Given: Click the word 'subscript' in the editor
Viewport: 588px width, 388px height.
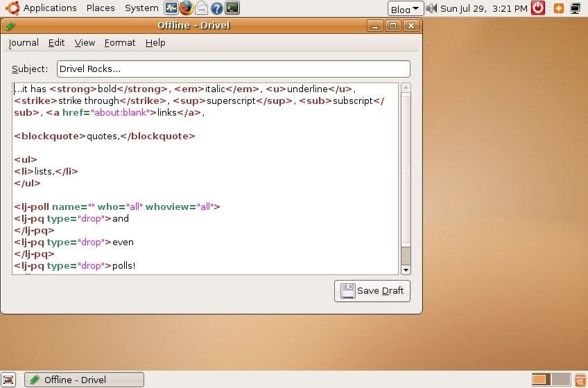Looking at the screenshot, I should (x=353, y=101).
